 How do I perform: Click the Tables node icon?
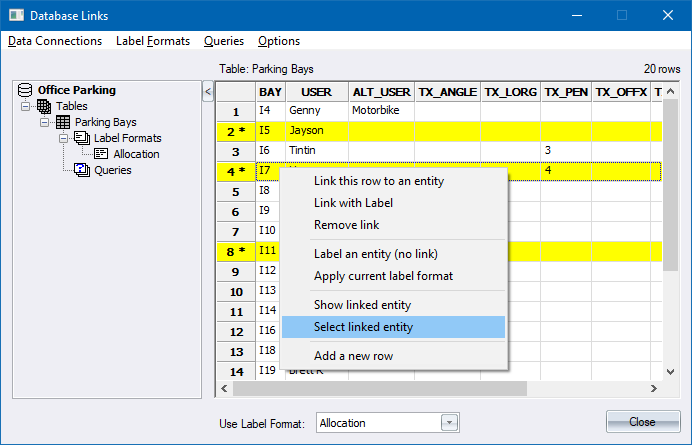[45, 106]
